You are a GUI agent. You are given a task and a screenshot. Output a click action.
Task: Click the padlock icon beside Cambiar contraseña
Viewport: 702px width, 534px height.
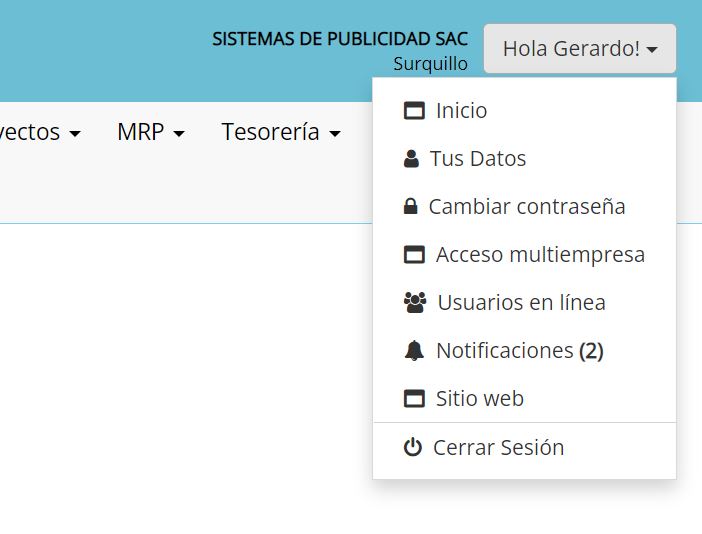tap(410, 207)
